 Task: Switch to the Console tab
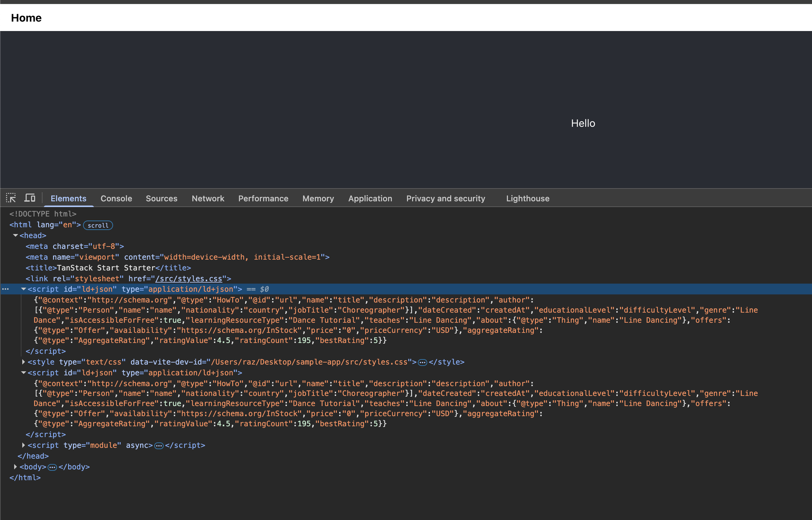pyautogui.click(x=116, y=199)
